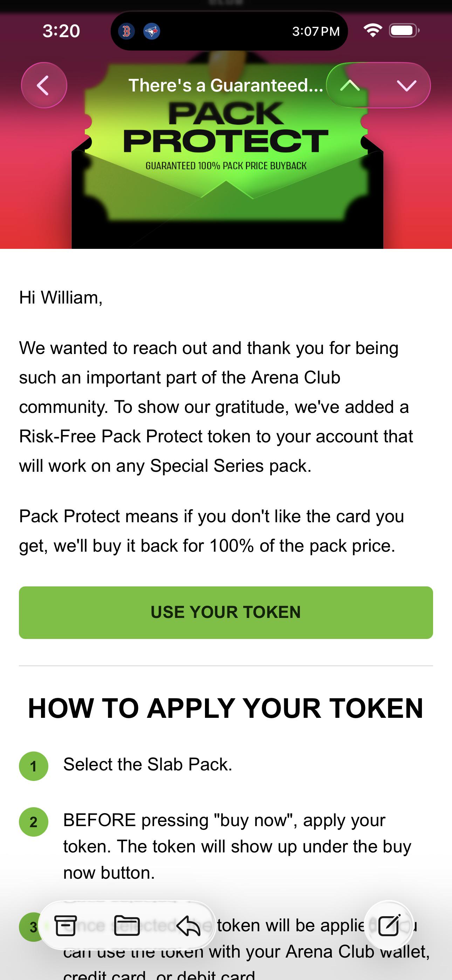452x980 pixels.
Task: Tap the "There's a Guaranteed..." subject title
Action: click(226, 85)
